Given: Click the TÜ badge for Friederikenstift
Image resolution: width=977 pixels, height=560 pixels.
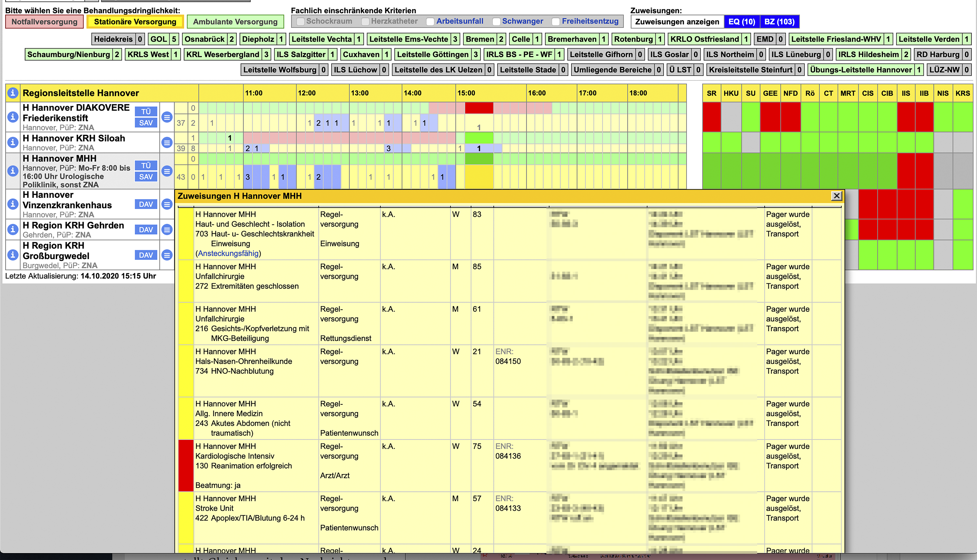Looking at the screenshot, I should coord(146,112).
